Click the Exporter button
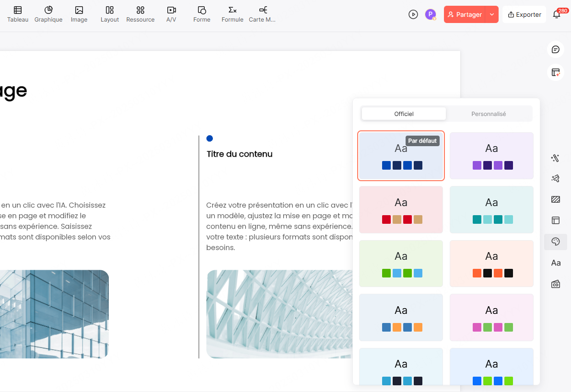The height and width of the screenshot is (392, 571). click(x=524, y=14)
